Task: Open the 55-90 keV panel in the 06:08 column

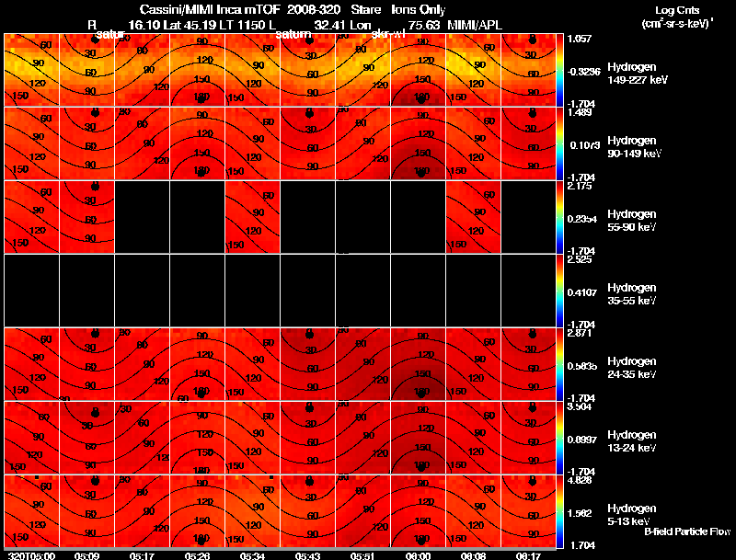Action: tap(473, 217)
